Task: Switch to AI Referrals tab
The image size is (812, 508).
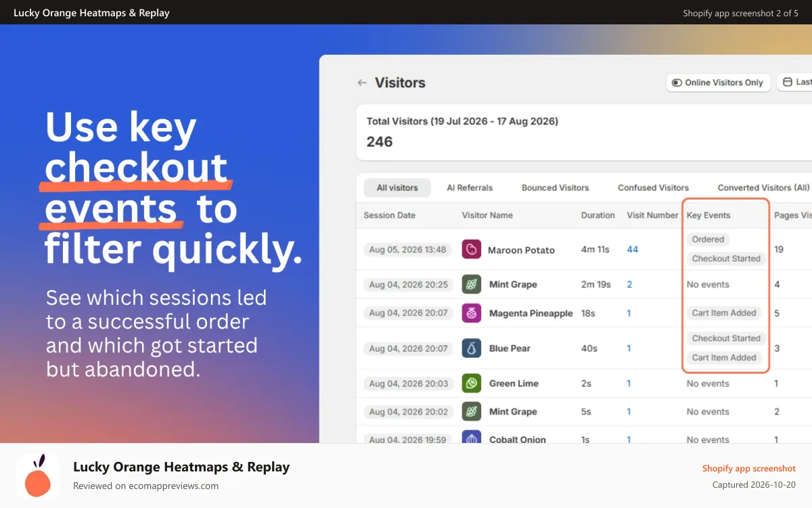Action: click(x=470, y=188)
